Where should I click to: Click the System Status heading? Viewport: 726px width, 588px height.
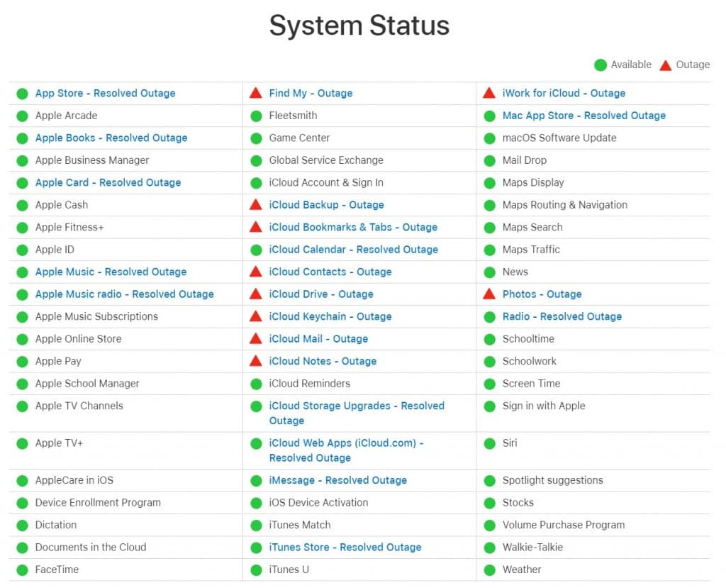pyautogui.click(x=359, y=26)
